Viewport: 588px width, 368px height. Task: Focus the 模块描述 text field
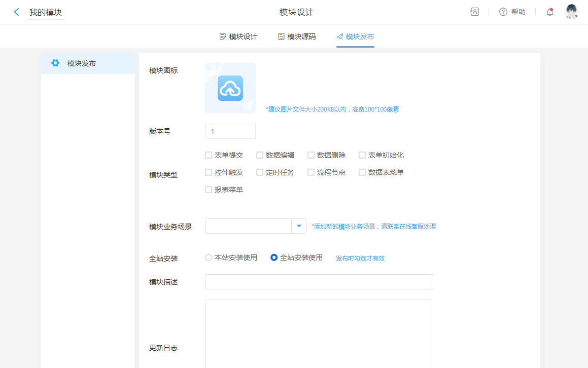(319, 282)
